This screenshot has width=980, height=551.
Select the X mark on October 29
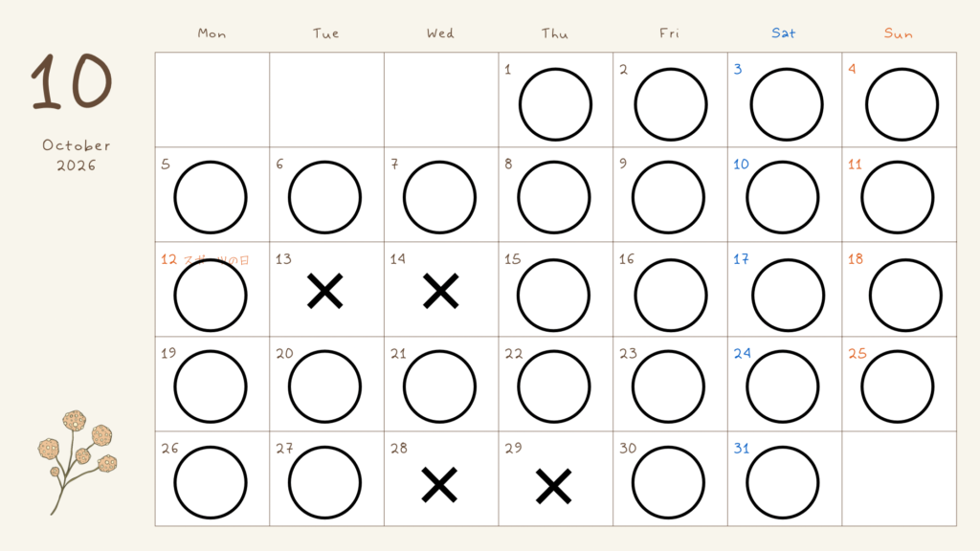(554, 486)
